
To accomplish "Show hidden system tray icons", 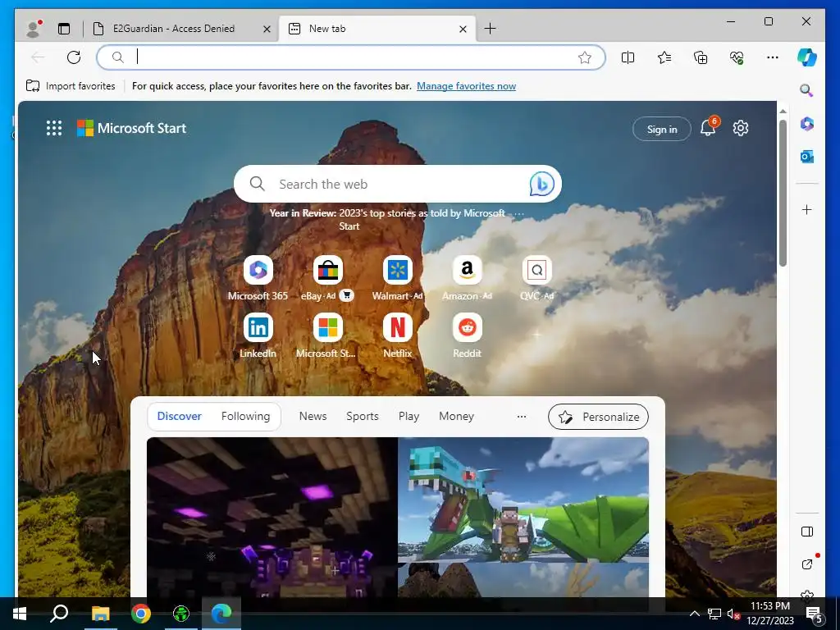I will 694,614.
